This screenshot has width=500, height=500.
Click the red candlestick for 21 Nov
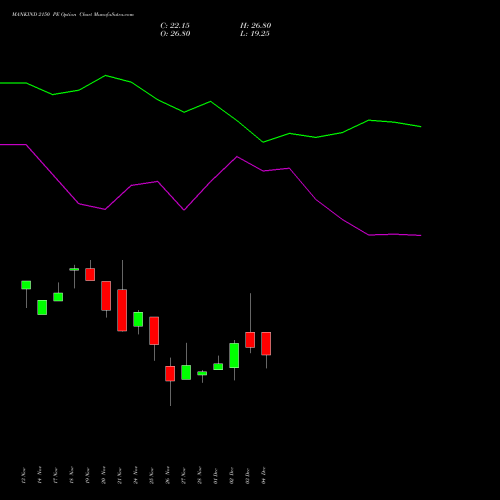click(122, 310)
